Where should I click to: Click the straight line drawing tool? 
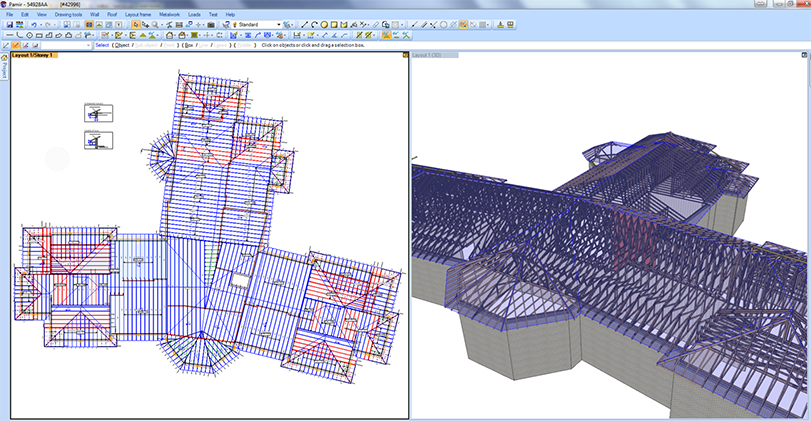click(x=305, y=24)
